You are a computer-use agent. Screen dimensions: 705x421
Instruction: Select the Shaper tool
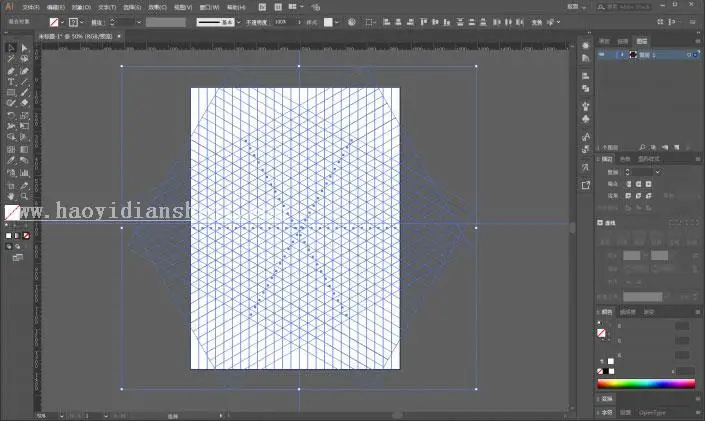coord(11,103)
